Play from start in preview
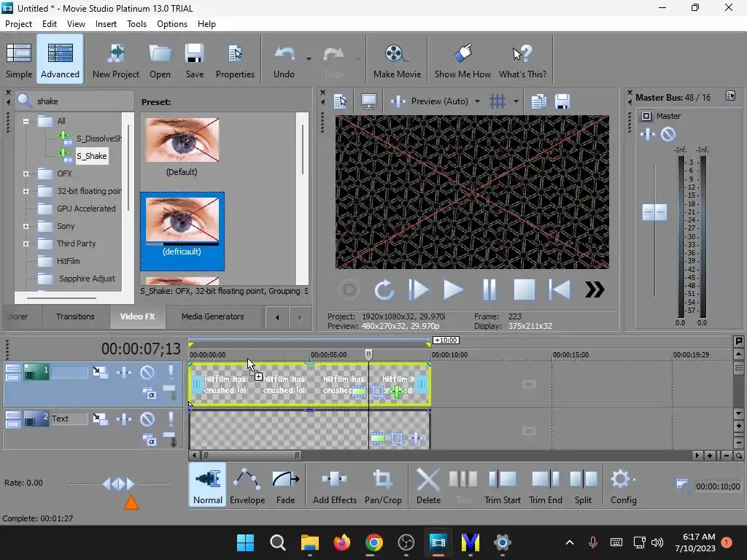Viewport: 747px width, 560px height. pyautogui.click(x=418, y=289)
